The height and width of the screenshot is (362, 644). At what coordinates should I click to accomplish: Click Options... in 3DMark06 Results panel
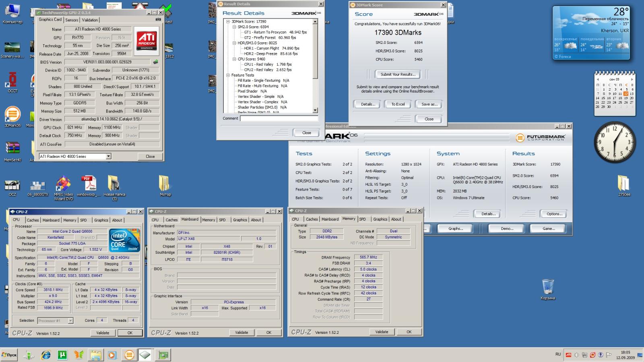pos(554,214)
